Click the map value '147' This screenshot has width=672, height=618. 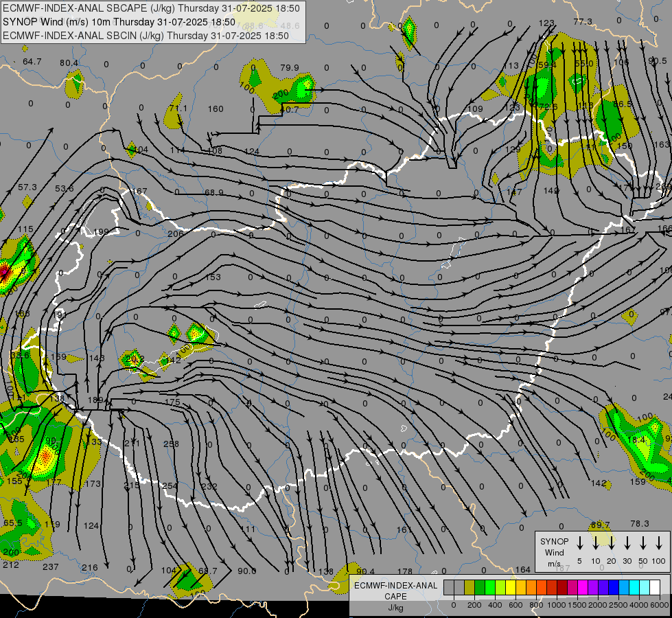514,192
